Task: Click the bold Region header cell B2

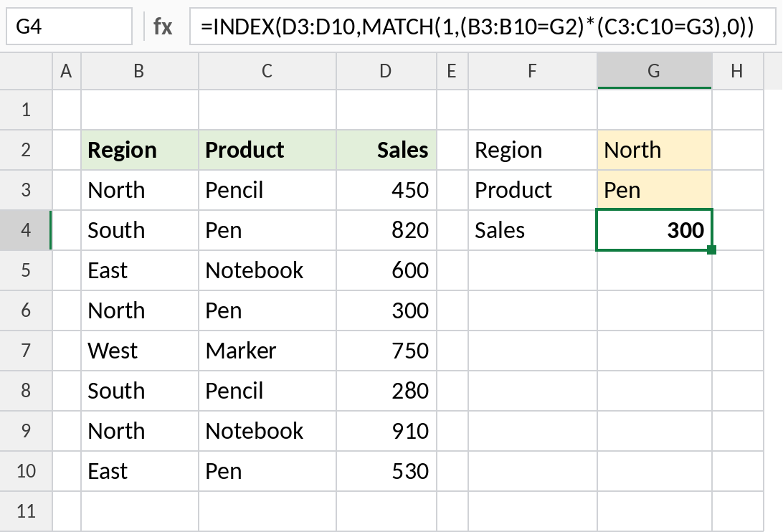Action: (139, 150)
